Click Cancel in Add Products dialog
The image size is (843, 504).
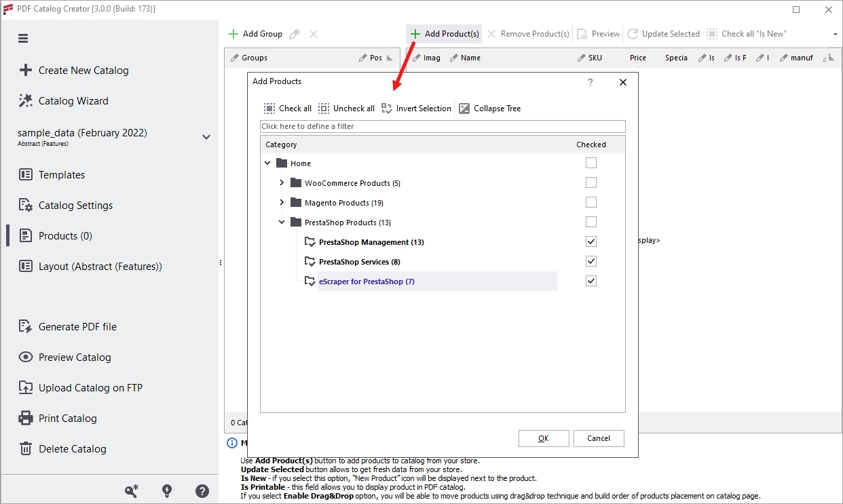(x=599, y=438)
